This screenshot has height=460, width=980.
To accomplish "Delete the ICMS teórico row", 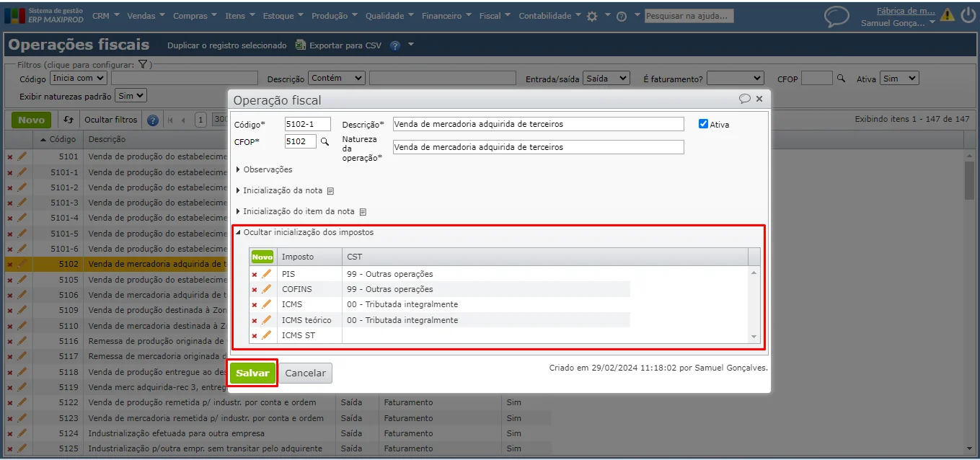I will 255,320.
